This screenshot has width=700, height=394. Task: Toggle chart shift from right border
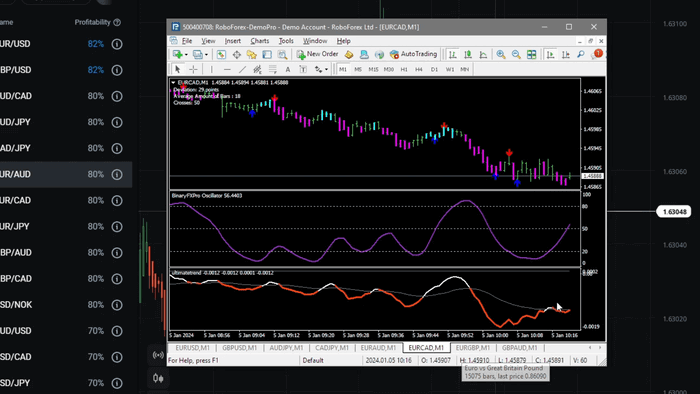(565, 54)
